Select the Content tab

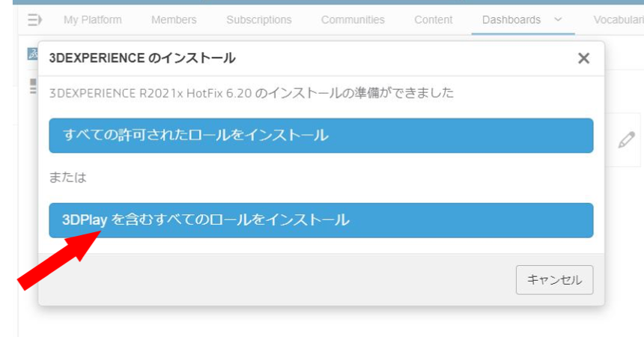point(434,19)
